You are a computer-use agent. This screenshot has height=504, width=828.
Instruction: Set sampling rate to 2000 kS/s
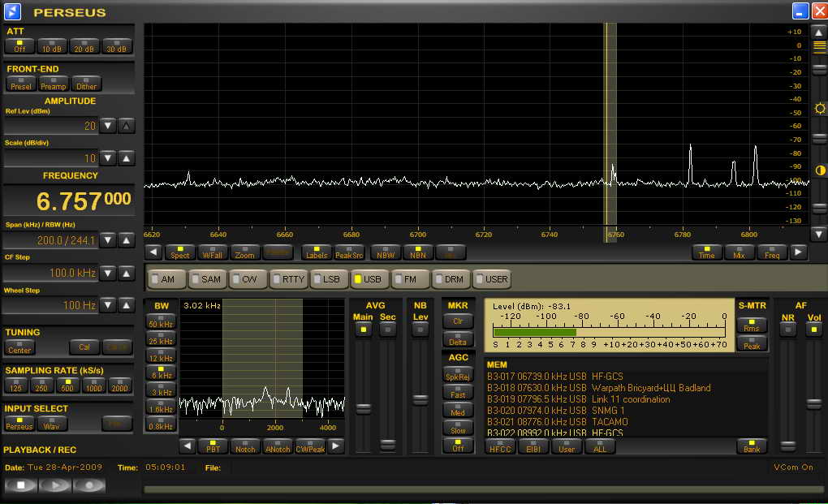[x=119, y=386]
